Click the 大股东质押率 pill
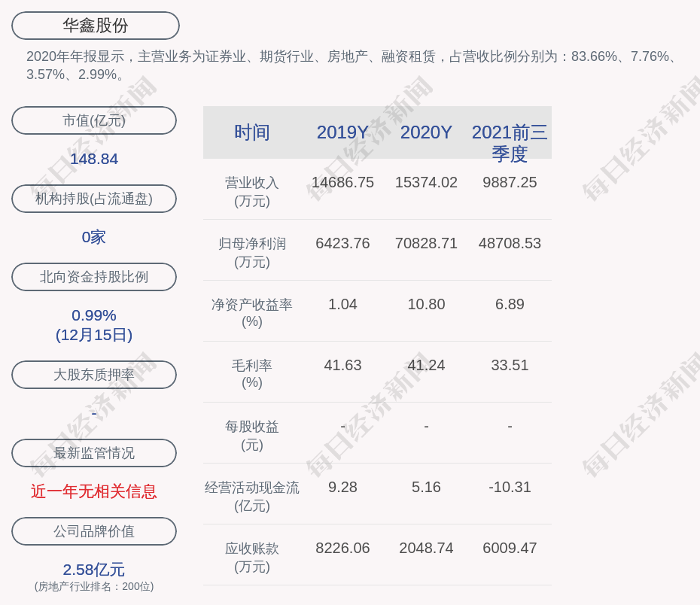The height and width of the screenshot is (605, 700). pos(94,374)
